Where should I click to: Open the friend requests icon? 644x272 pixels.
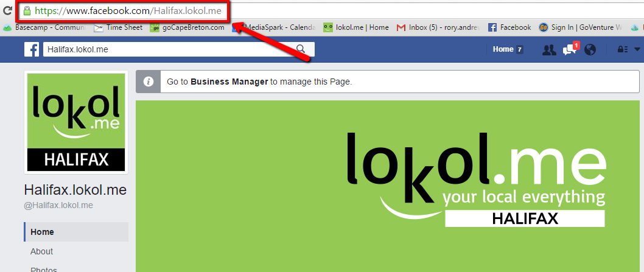549,50
